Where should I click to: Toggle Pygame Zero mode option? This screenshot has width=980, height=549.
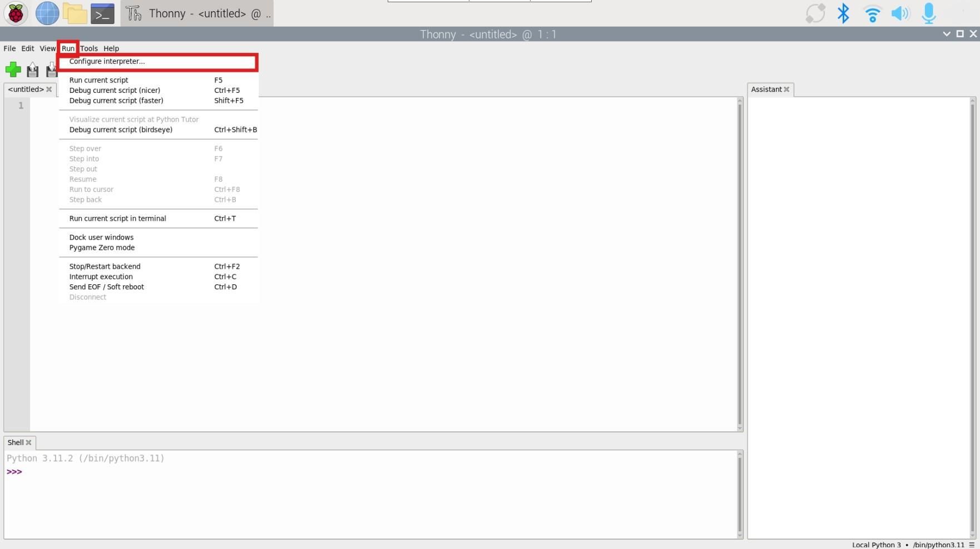(x=158, y=248)
